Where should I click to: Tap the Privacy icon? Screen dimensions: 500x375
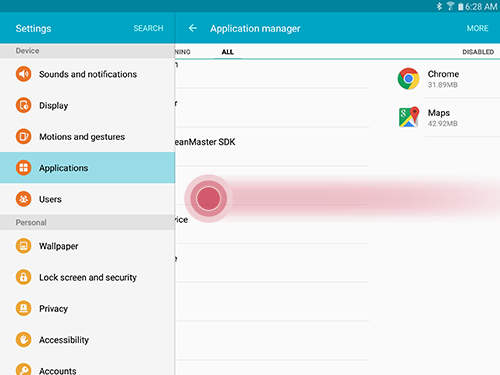[23, 308]
